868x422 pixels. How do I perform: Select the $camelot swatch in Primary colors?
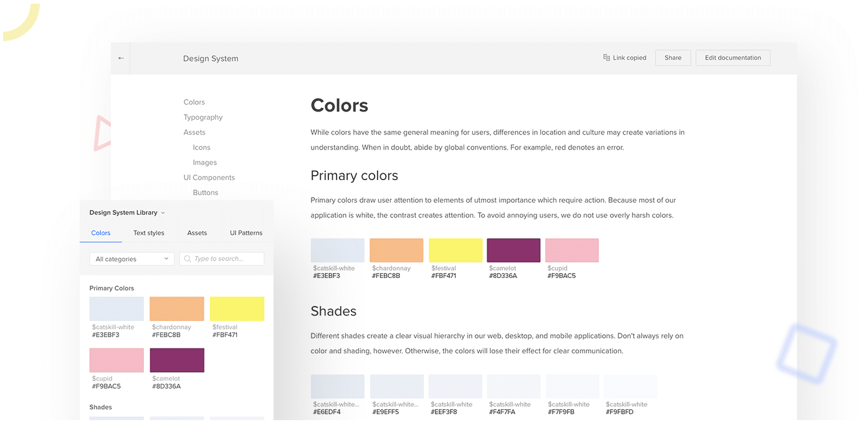[x=513, y=250]
